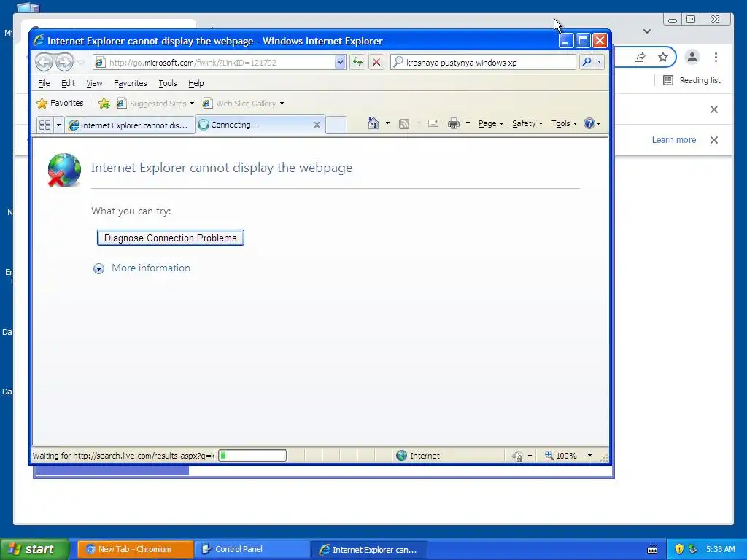Open the View menu
Viewport: 747px width, 560px height.
point(94,83)
